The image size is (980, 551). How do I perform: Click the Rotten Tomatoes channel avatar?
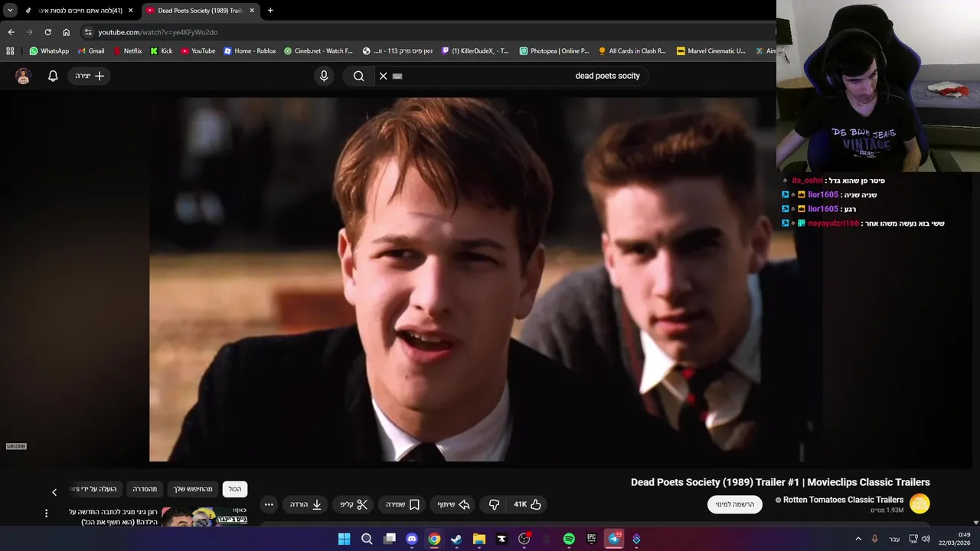pos(920,504)
